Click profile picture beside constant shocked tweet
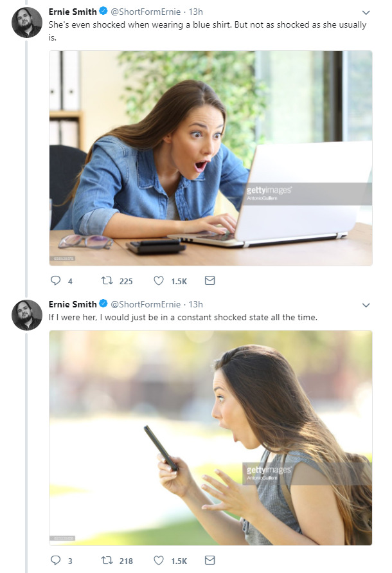The height and width of the screenshot is (573, 392). point(28,315)
